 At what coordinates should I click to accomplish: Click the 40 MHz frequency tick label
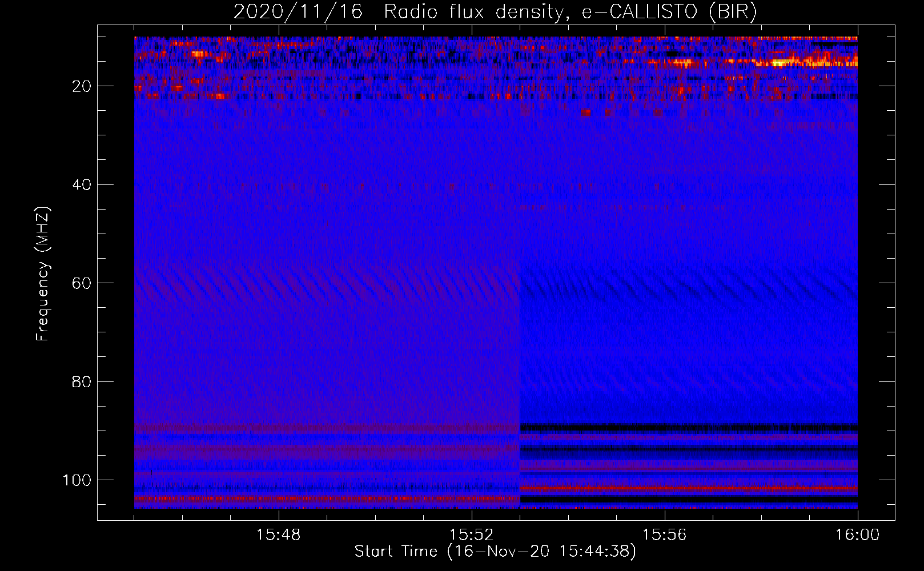coord(82,185)
